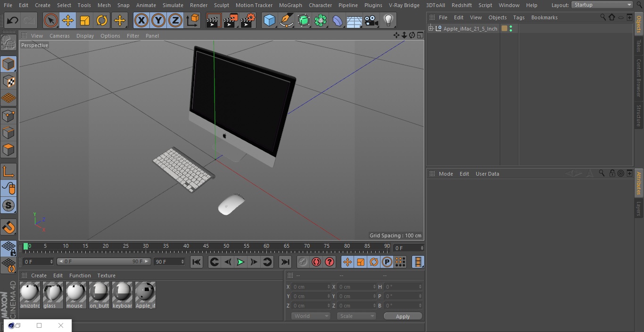Open the spline Pen tool

click(x=286, y=20)
